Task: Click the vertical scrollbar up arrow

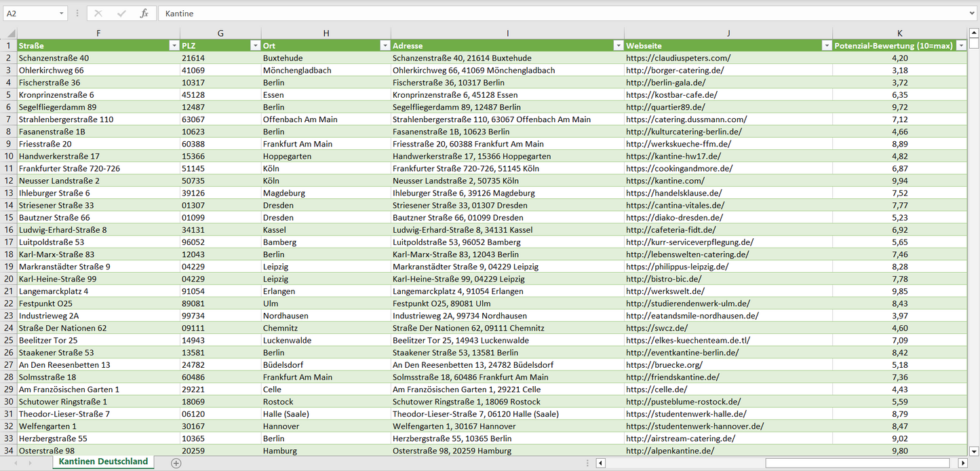Action: tap(974, 33)
